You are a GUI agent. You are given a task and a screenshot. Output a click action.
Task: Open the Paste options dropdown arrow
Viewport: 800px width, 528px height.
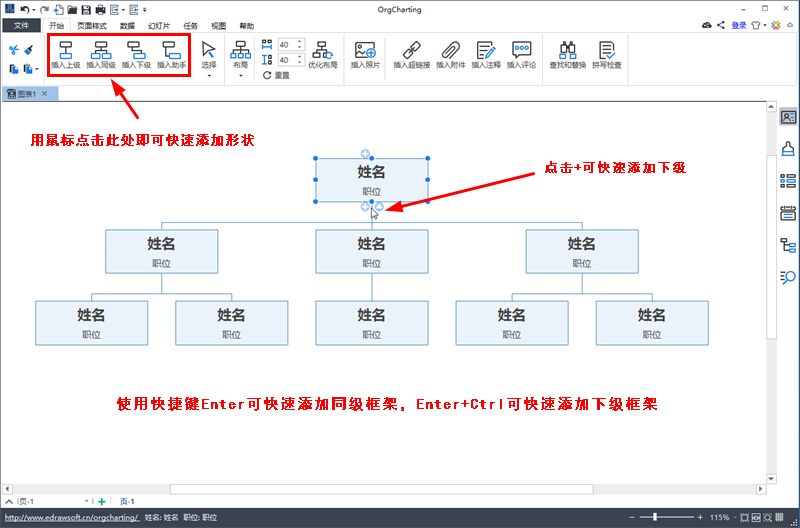coord(37,69)
